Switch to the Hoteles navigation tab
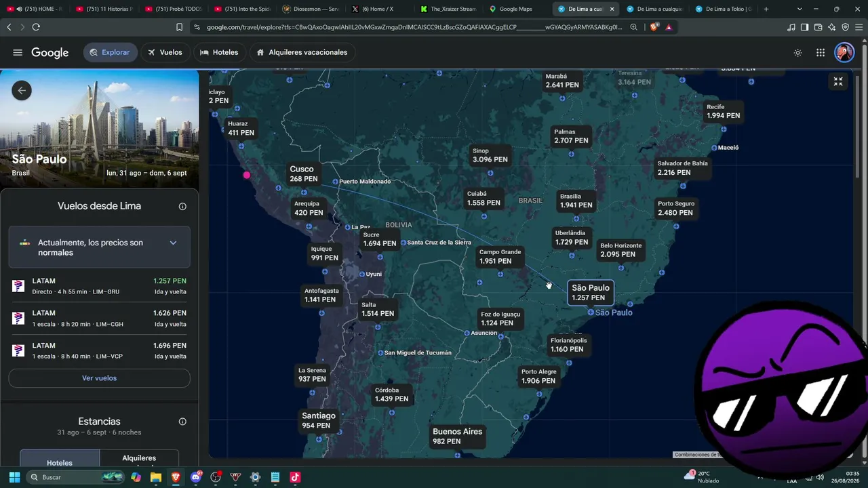 [219, 52]
